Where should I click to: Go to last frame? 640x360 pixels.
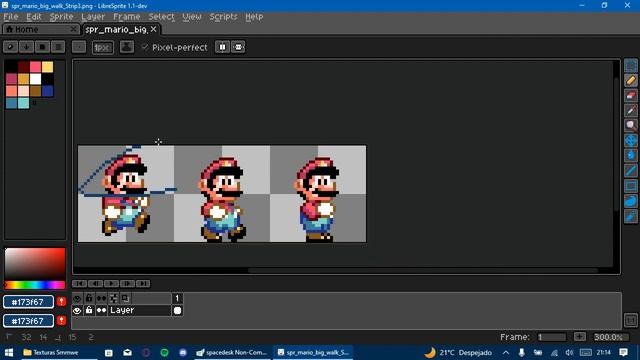coord(143,283)
